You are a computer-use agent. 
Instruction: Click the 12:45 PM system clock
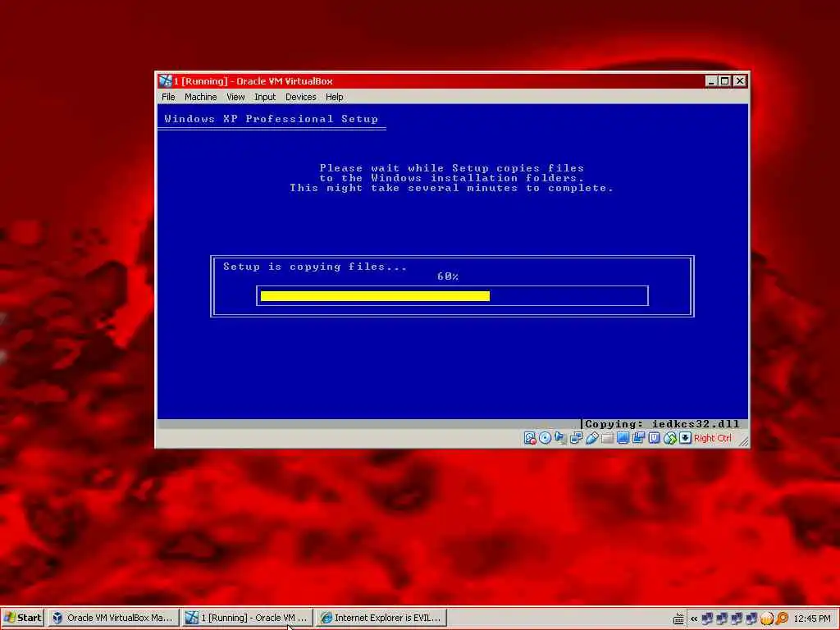pos(812,619)
